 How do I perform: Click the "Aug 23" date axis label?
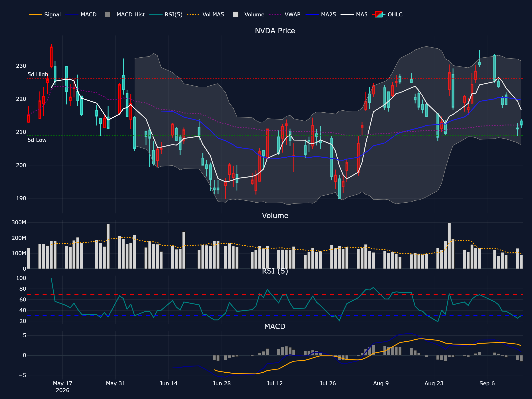coord(434,383)
